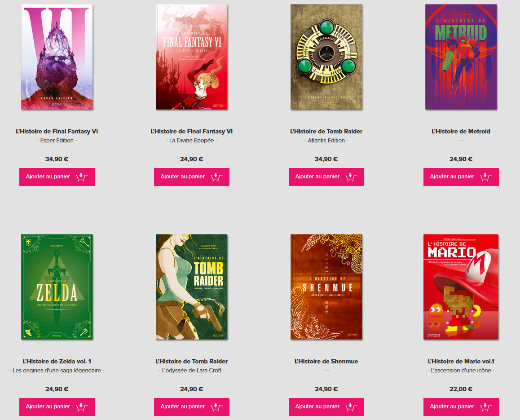Click cart icon for Zelda vol. 1

pos(82,407)
